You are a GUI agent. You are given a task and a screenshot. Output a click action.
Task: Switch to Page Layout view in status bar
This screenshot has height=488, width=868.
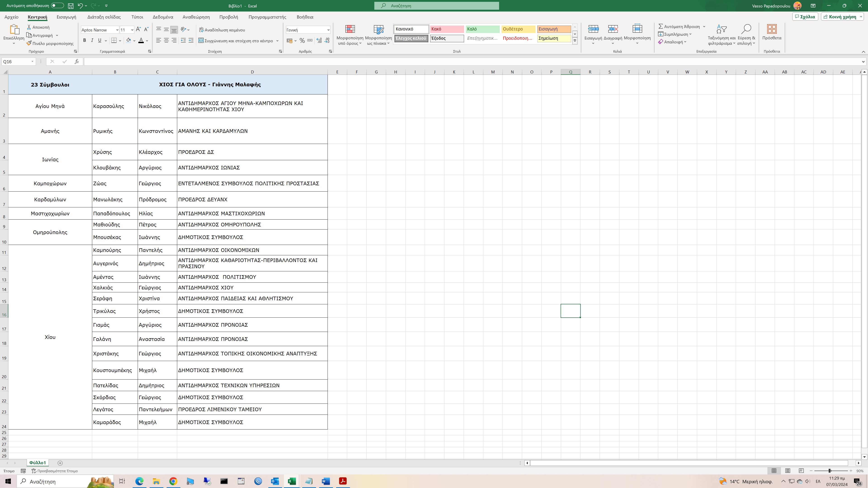tap(788, 471)
